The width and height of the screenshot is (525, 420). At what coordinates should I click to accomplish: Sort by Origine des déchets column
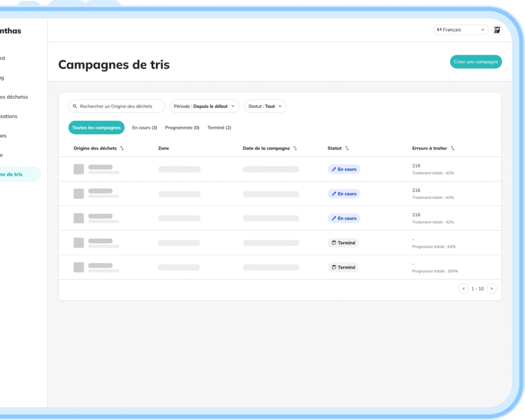pyautogui.click(x=122, y=148)
